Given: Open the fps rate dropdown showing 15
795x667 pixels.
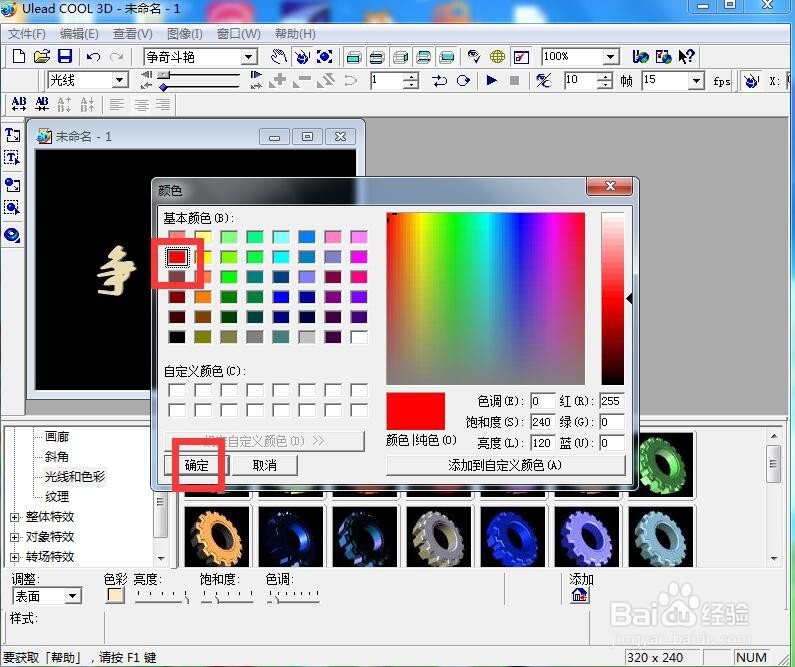Looking at the screenshot, I should [697, 81].
